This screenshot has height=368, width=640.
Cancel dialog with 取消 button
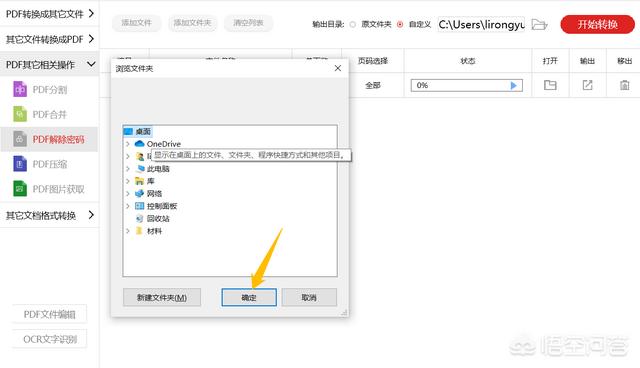pos(309,297)
